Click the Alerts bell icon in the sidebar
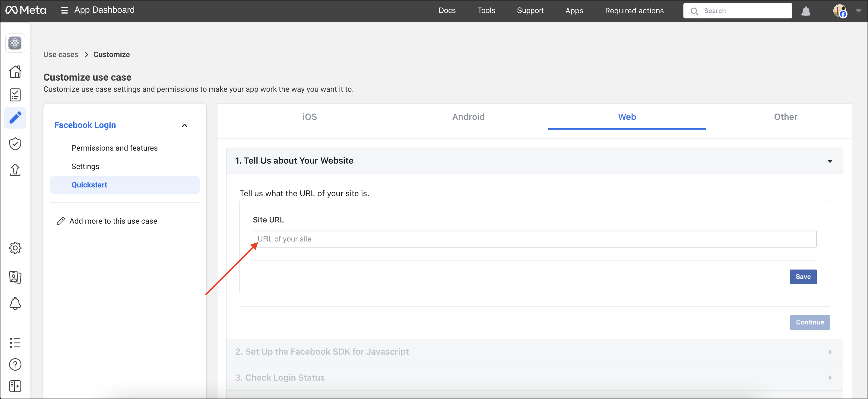The image size is (868, 399). [x=15, y=303]
